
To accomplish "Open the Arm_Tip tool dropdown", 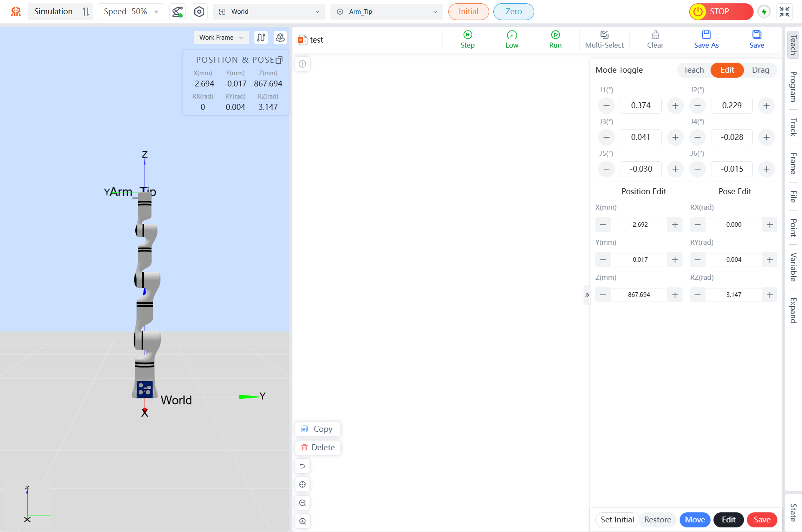I will (x=387, y=12).
